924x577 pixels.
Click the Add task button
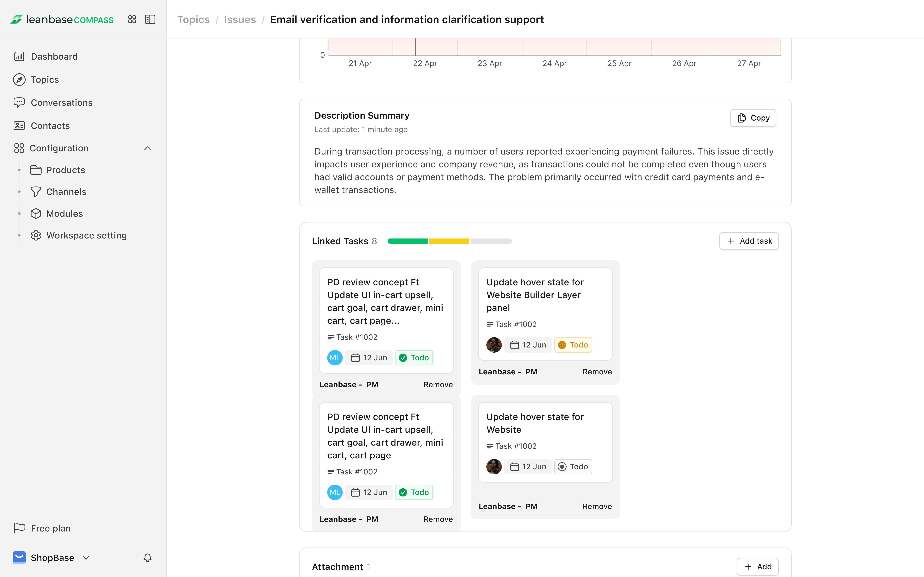pyautogui.click(x=749, y=241)
